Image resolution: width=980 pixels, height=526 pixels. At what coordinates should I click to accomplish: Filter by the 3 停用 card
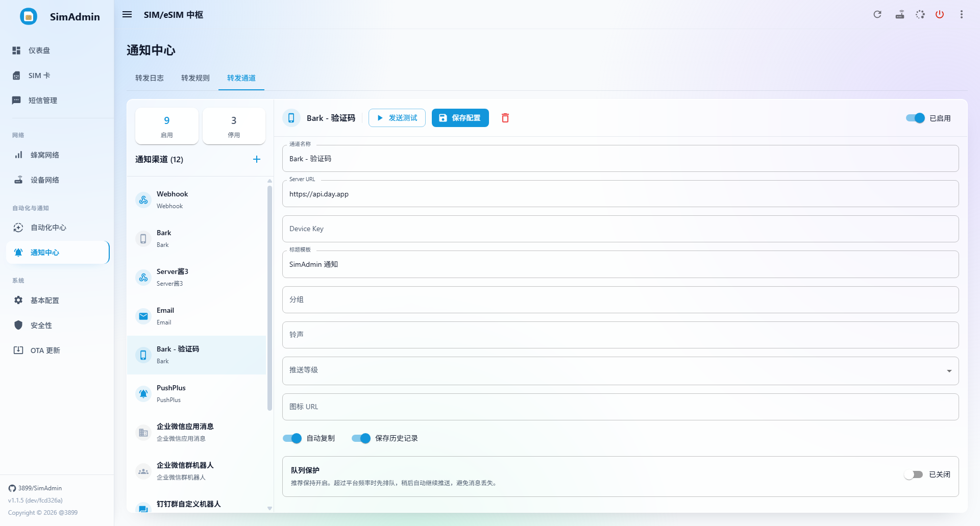coord(234,126)
